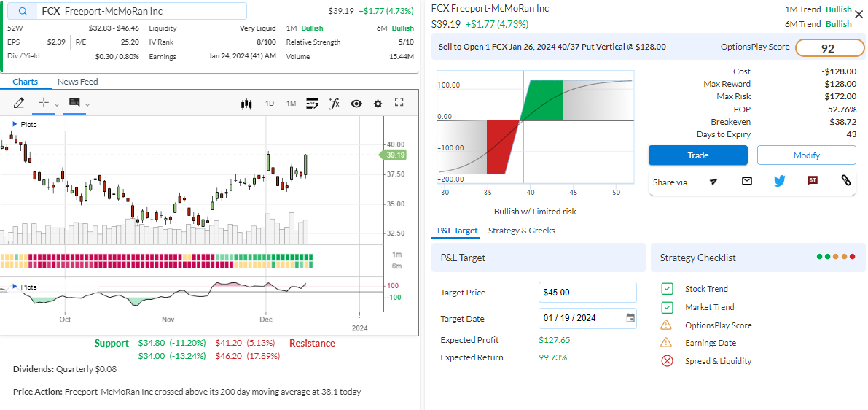Click the Dividends Quarterly $0.08 line

click(65, 368)
